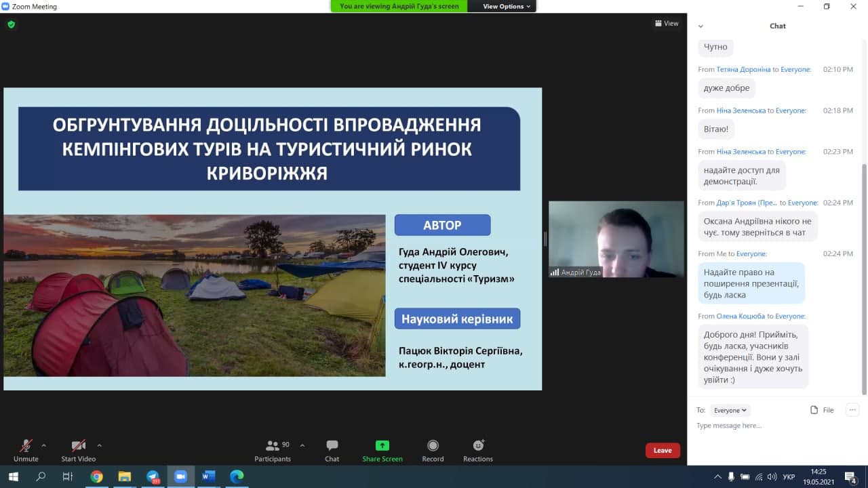Collapse chat panel using chevron

point(701,26)
